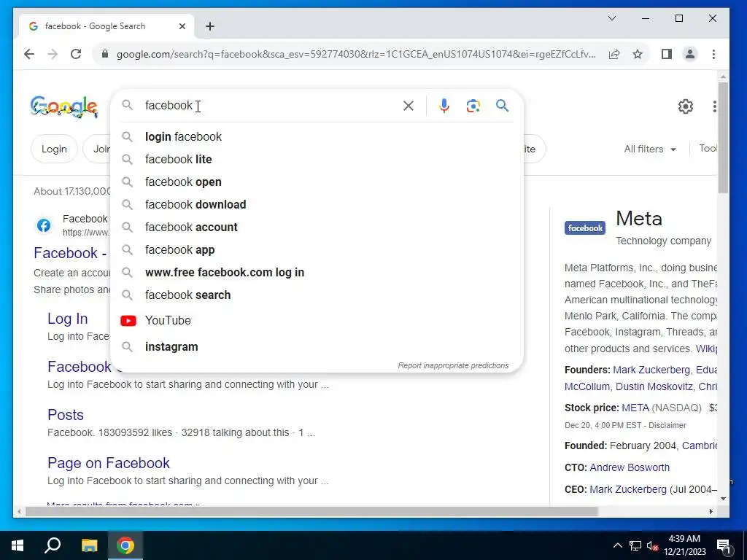The width and height of the screenshot is (747, 560).
Task: Clear the search box with the X icon
Action: click(409, 106)
